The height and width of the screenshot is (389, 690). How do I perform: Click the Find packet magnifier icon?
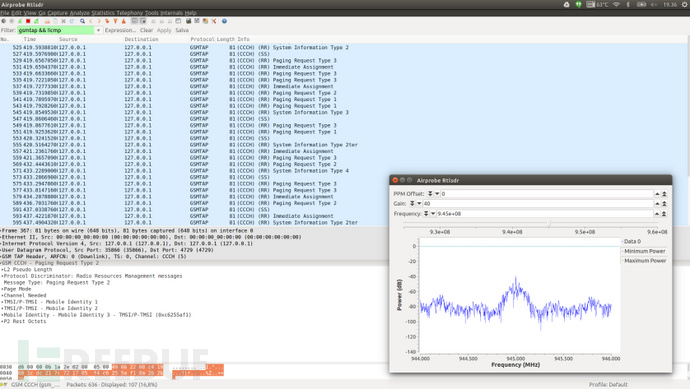pos(82,21)
